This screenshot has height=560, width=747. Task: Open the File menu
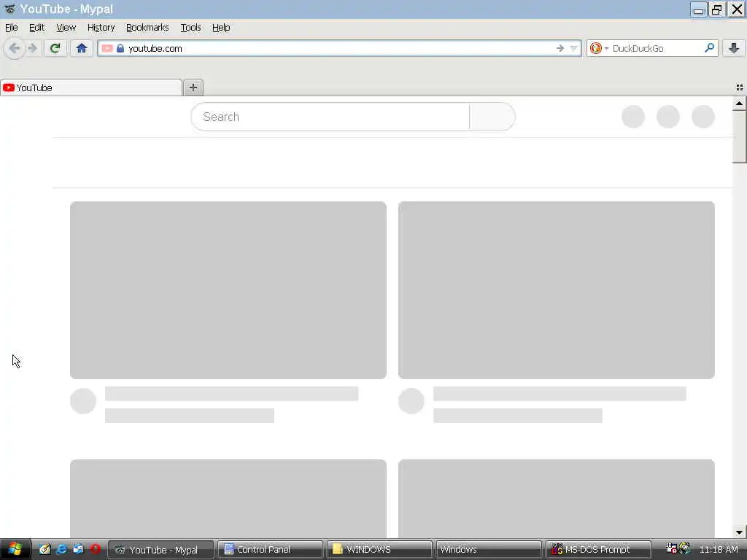12,28
